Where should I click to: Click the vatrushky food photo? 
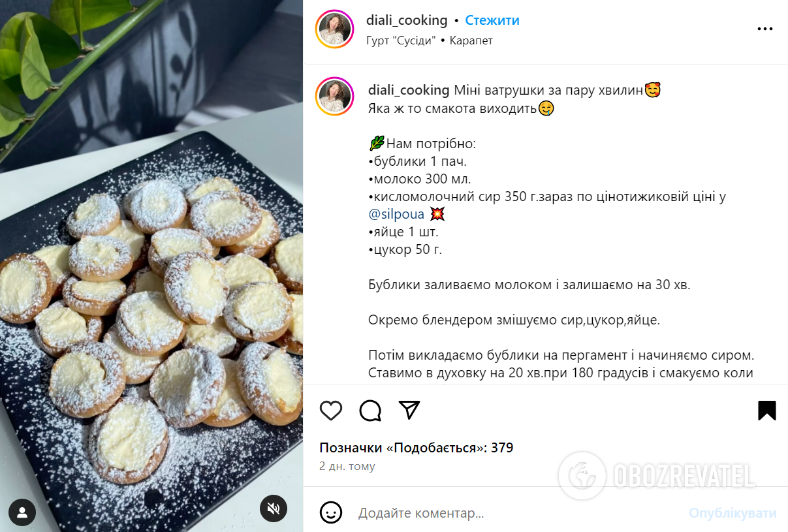pyautogui.click(x=151, y=266)
